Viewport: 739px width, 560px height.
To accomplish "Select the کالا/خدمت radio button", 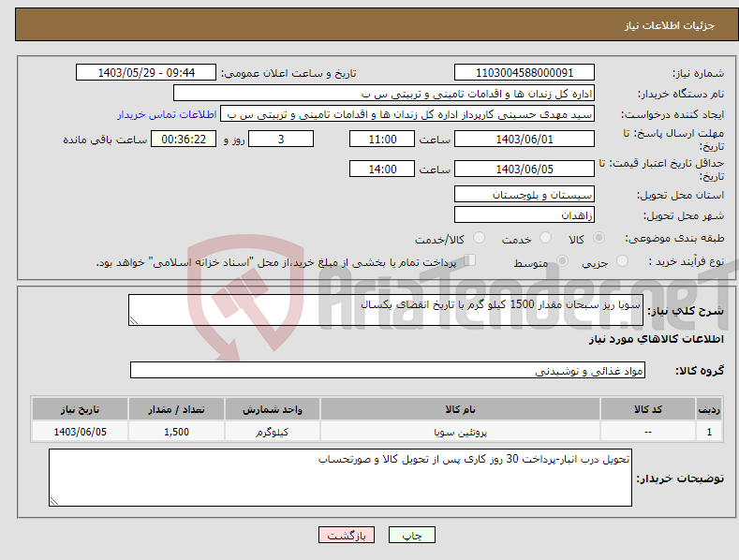I will coord(479,238).
